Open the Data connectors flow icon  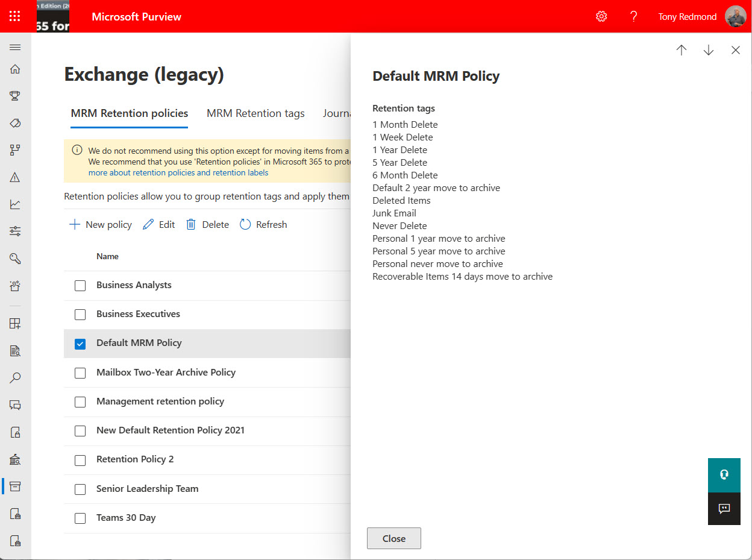pos(15,150)
